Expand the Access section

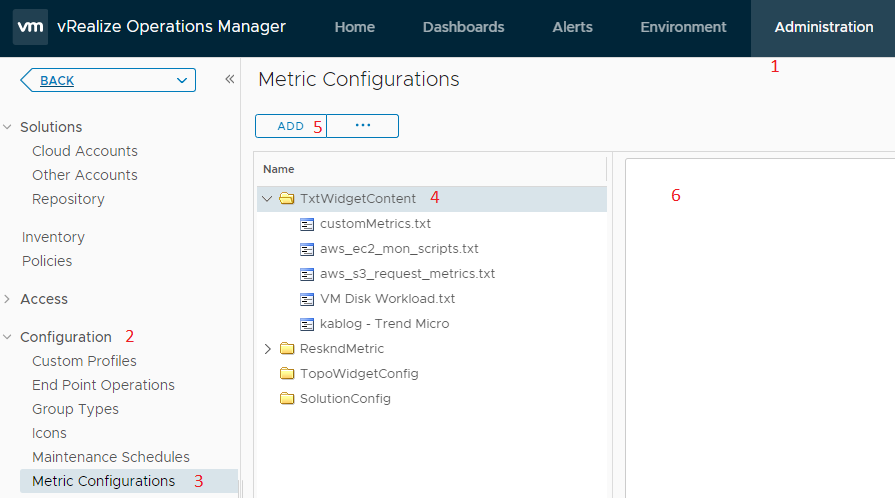(8, 299)
